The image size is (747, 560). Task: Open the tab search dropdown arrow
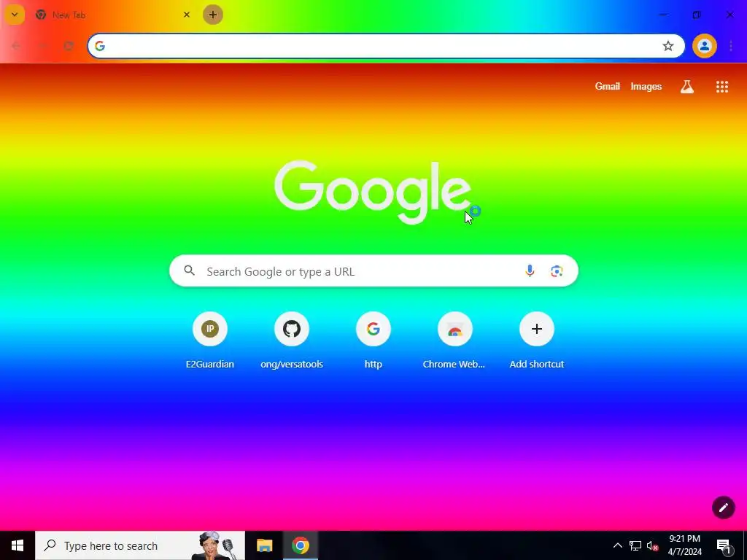[15, 15]
